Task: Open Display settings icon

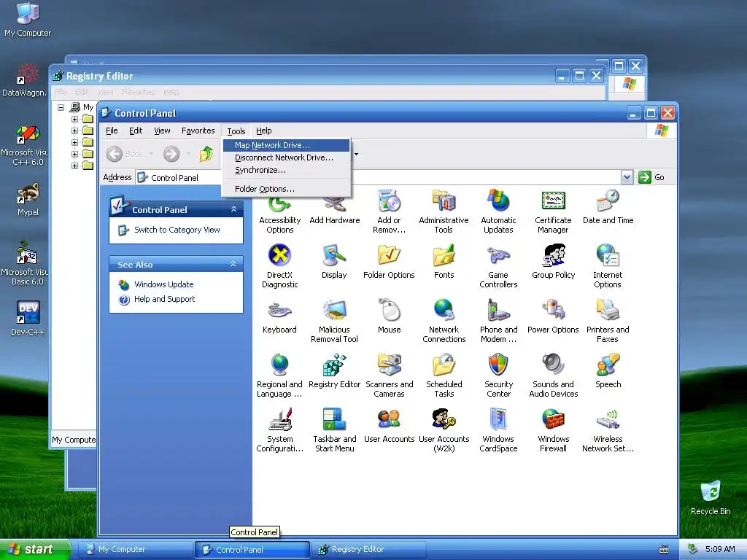Action: click(x=334, y=262)
